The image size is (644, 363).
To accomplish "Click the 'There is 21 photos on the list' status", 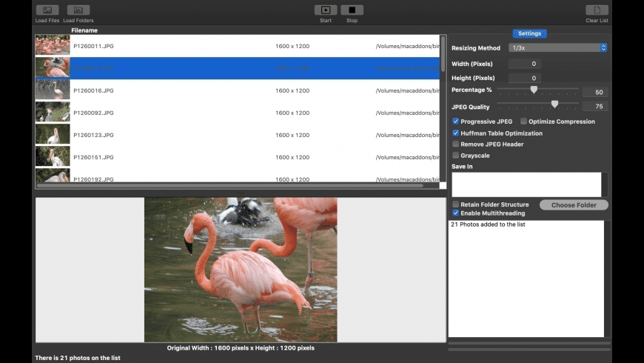I will point(78,358).
